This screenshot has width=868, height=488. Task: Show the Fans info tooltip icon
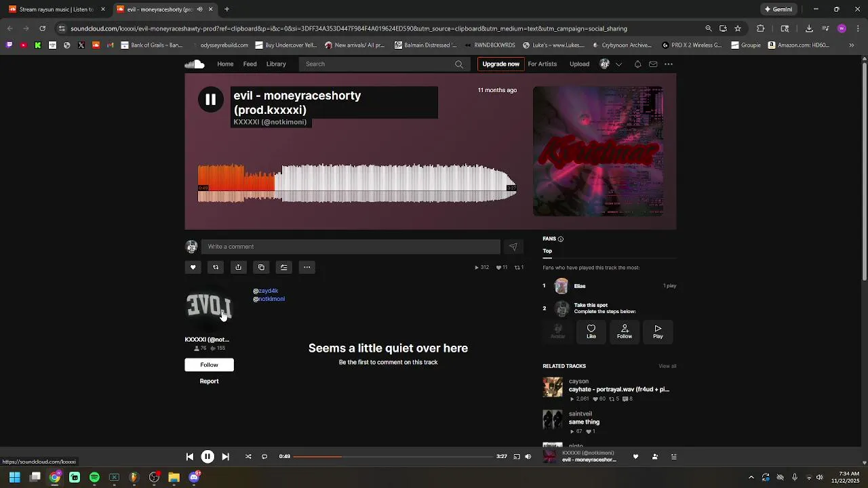[560, 239]
